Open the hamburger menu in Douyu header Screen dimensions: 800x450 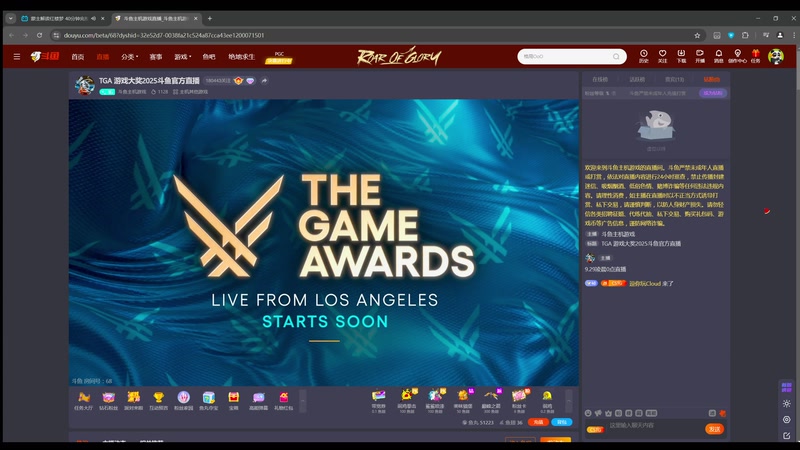tap(17, 57)
